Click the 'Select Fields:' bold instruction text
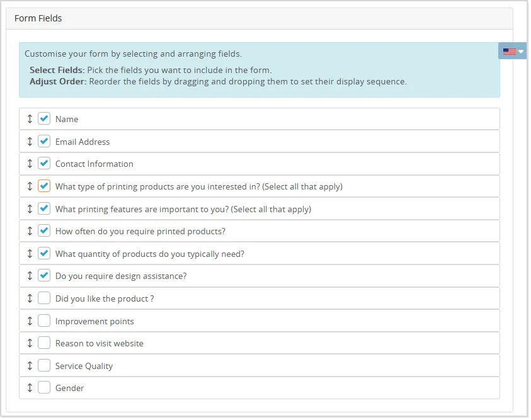This screenshot has height=420, width=531. coord(57,70)
